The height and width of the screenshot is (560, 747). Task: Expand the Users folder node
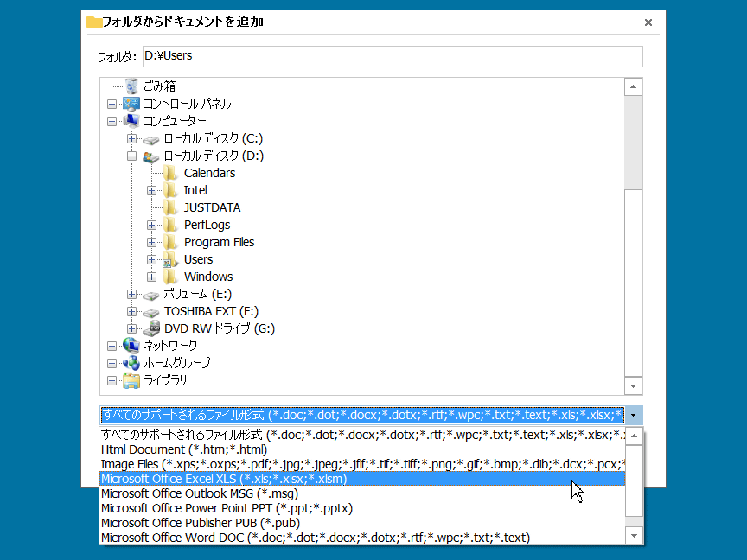click(x=152, y=259)
